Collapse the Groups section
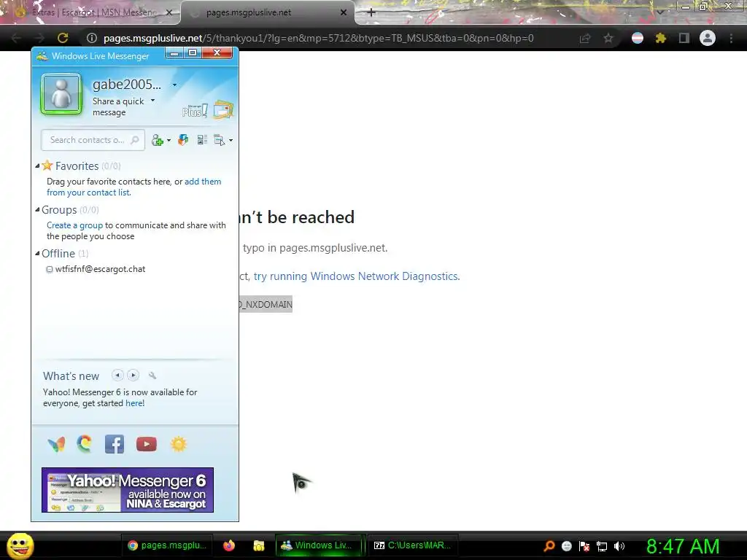Screen dimensions: 747x560 tap(37, 209)
